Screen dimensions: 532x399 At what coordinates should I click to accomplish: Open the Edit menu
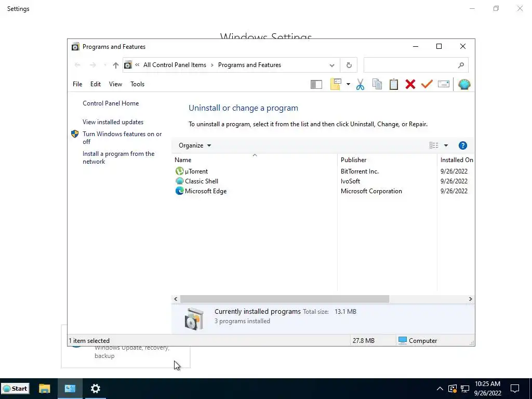(x=96, y=84)
